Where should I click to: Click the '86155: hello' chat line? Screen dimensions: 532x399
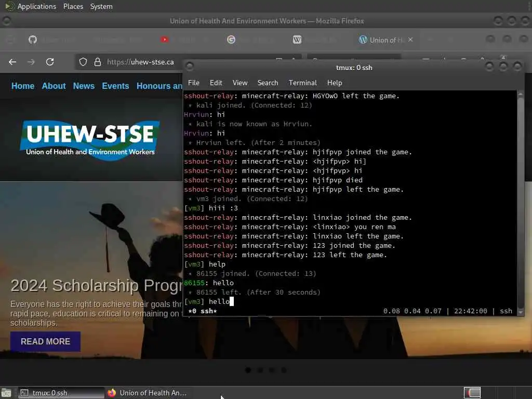point(209,283)
